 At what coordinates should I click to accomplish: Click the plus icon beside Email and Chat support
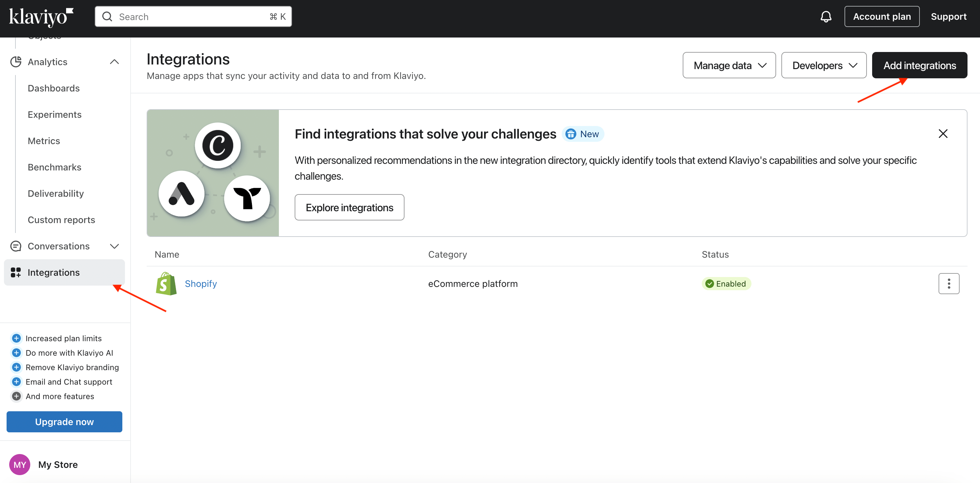coord(16,381)
